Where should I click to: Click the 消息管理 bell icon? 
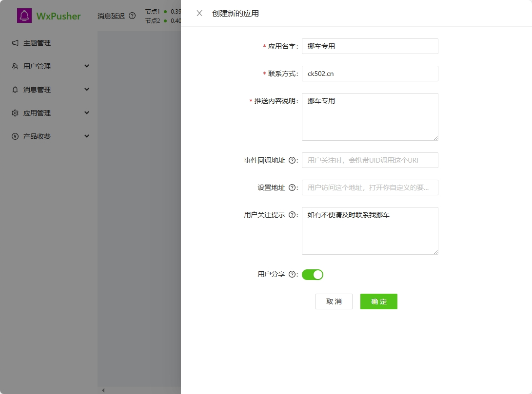click(x=15, y=90)
